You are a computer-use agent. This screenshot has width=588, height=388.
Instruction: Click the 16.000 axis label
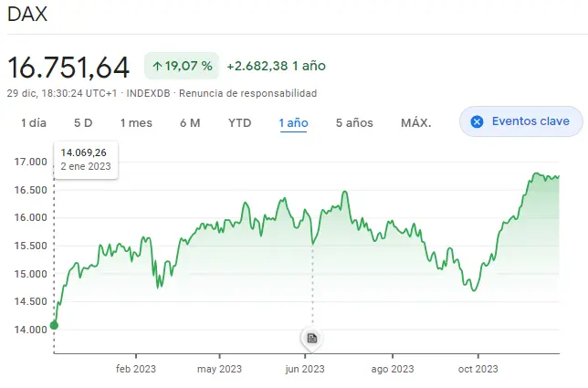coord(31,218)
